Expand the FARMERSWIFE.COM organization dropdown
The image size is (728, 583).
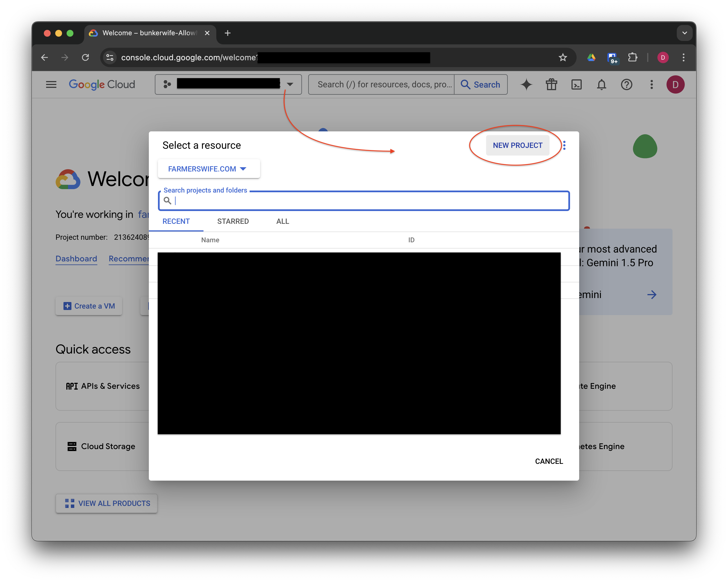pos(208,169)
